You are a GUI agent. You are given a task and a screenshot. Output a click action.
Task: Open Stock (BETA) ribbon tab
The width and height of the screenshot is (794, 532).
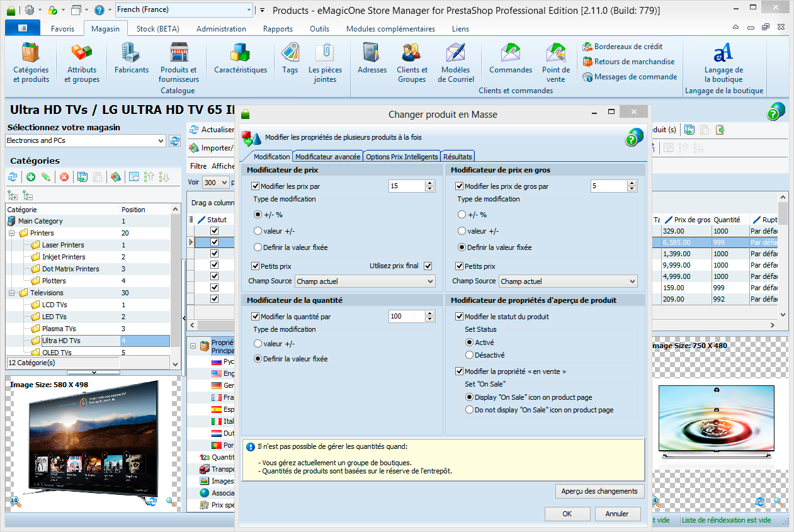pyautogui.click(x=157, y=29)
